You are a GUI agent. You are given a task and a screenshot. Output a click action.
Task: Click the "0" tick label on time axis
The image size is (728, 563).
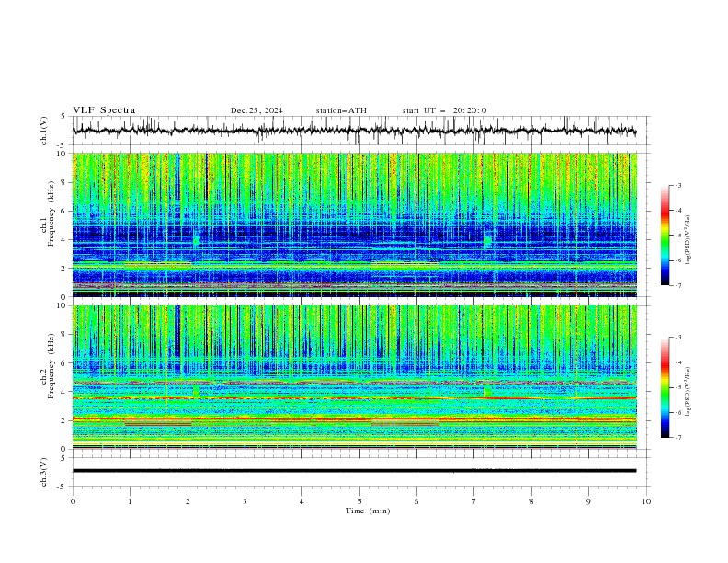[x=73, y=501]
